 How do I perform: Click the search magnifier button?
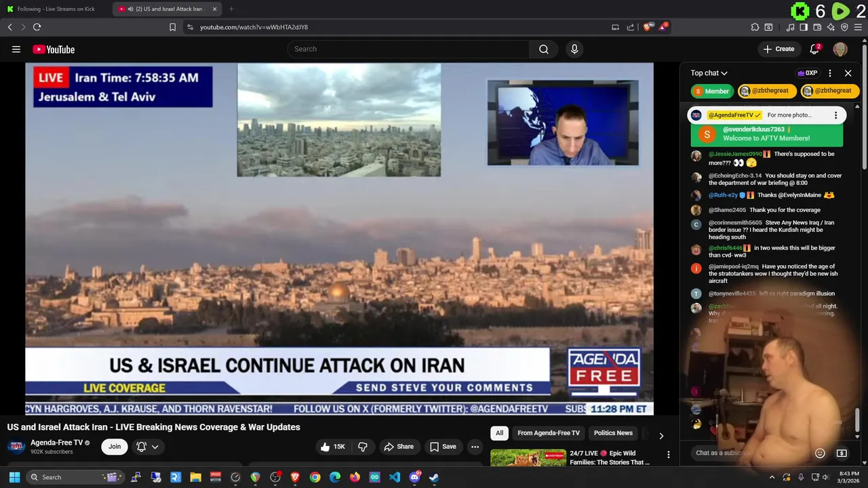coord(544,49)
